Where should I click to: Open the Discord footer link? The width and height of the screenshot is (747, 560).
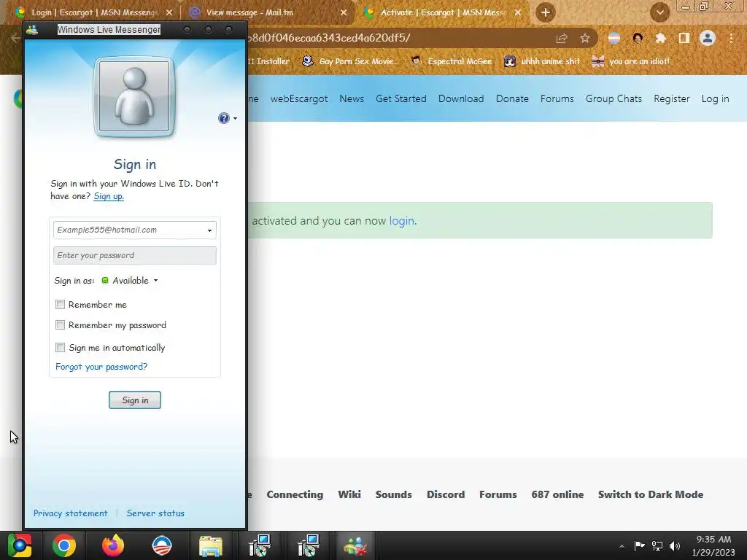(x=446, y=495)
